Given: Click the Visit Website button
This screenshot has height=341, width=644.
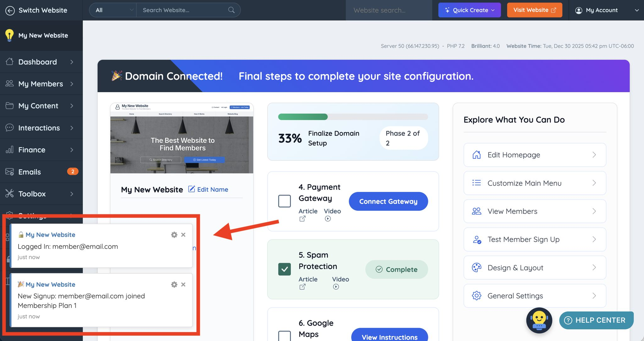Looking at the screenshot, I should (x=534, y=10).
